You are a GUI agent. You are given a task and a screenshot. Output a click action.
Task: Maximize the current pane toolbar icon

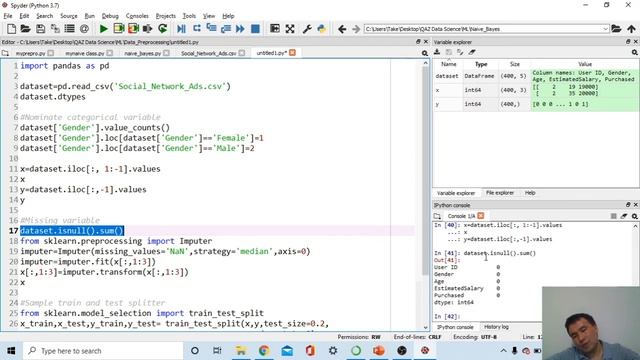click(x=275, y=29)
